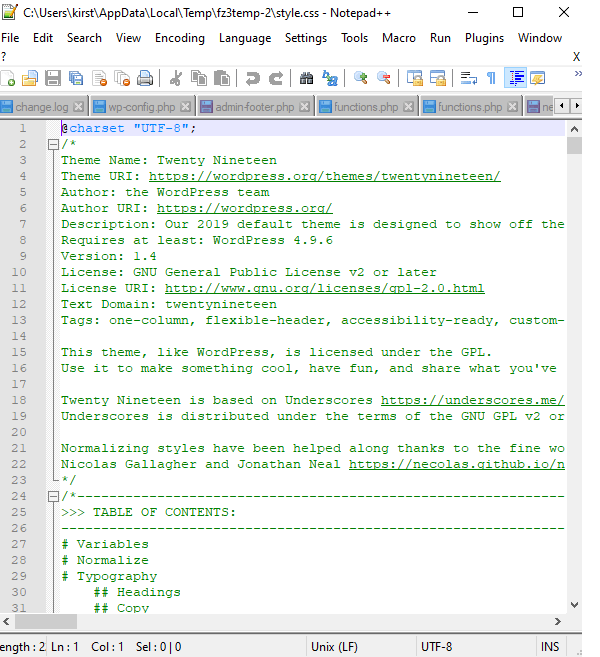Open the Language menu
Image resolution: width=600 pixels, height=657 pixels.
coord(245,38)
